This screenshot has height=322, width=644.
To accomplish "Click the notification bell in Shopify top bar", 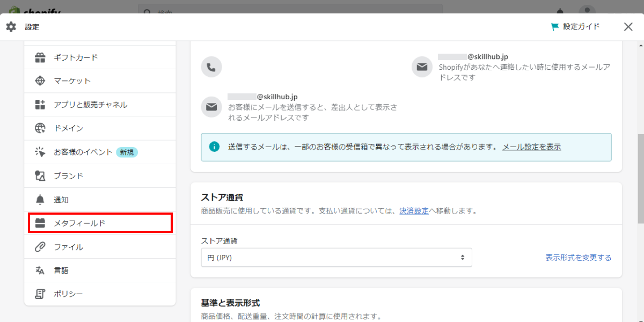I will click(x=561, y=11).
